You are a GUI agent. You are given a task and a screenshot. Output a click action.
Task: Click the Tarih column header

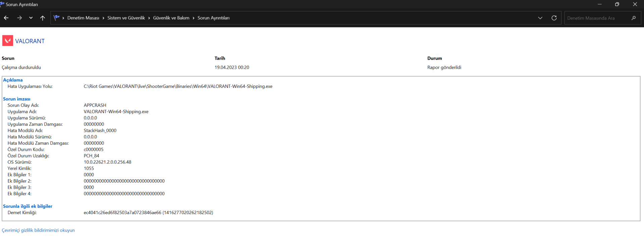point(220,58)
